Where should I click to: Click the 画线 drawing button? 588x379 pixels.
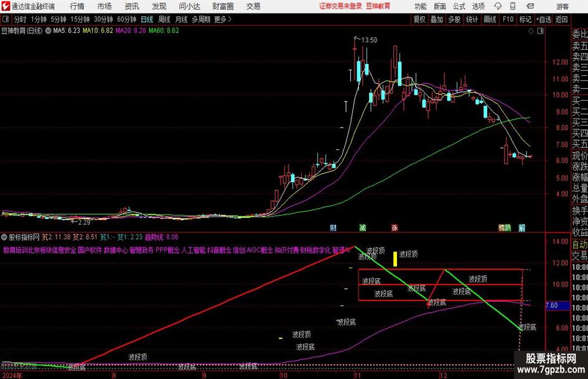(490, 19)
